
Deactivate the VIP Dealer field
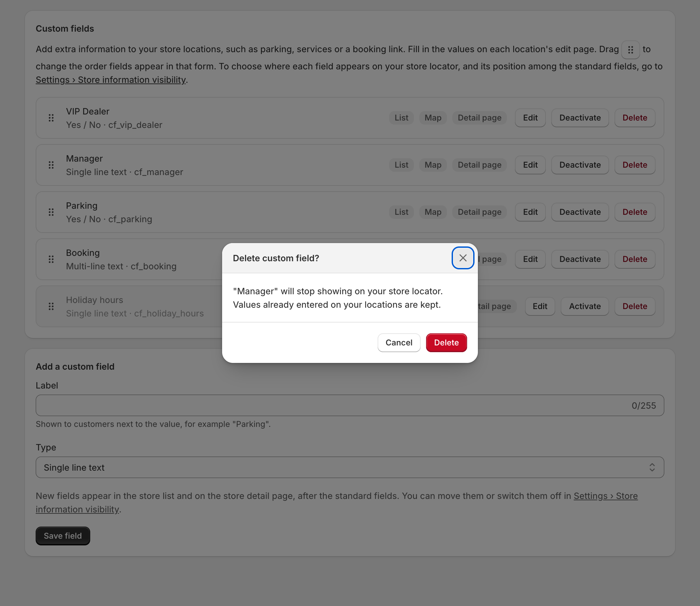[x=580, y=118]
